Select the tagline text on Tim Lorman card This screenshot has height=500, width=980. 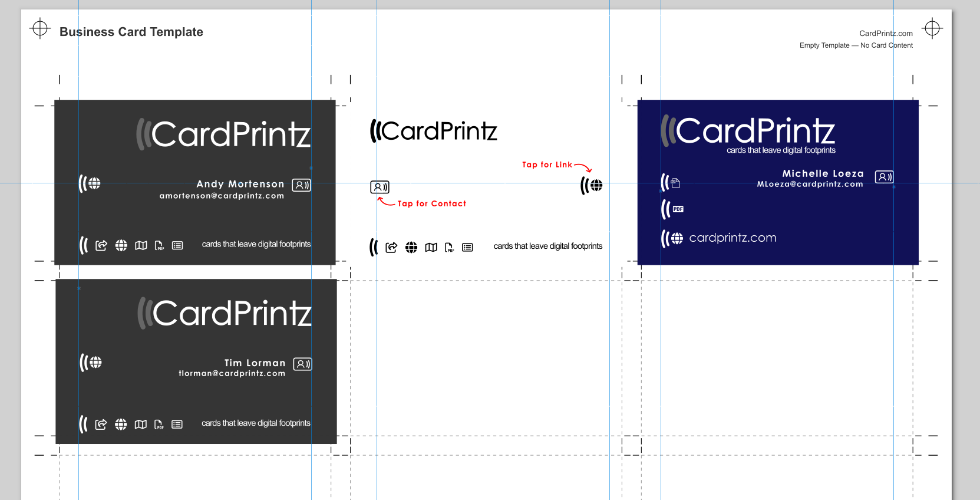256,423
